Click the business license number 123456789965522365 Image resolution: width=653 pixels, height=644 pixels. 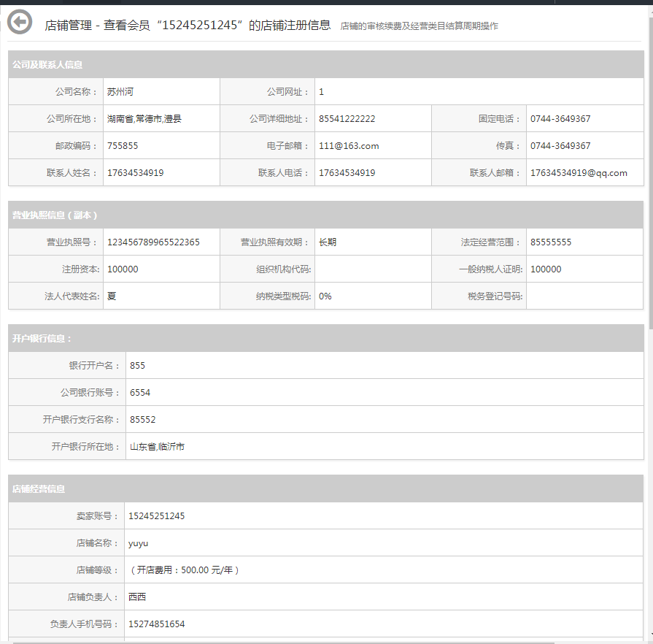pos(153,242)
